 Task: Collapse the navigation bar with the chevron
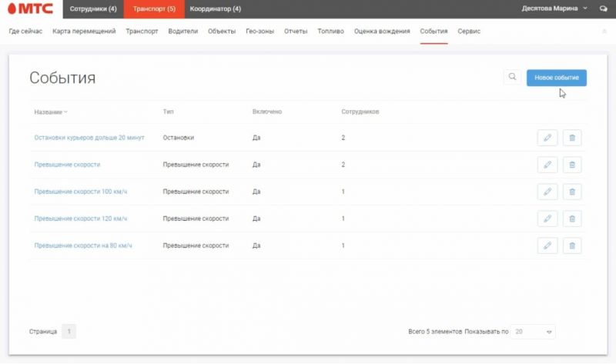click(604, 32)
